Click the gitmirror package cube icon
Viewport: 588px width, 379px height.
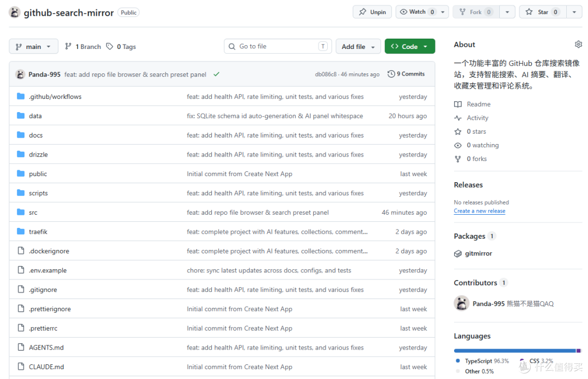point(458,253)
